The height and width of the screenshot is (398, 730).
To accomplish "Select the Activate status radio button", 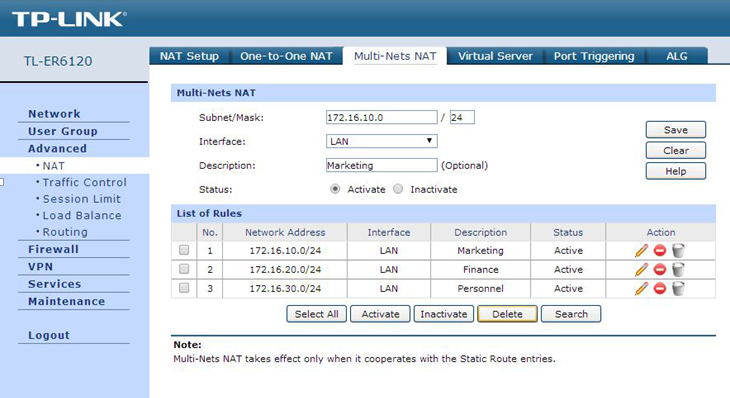I will (x=335, y=189).
